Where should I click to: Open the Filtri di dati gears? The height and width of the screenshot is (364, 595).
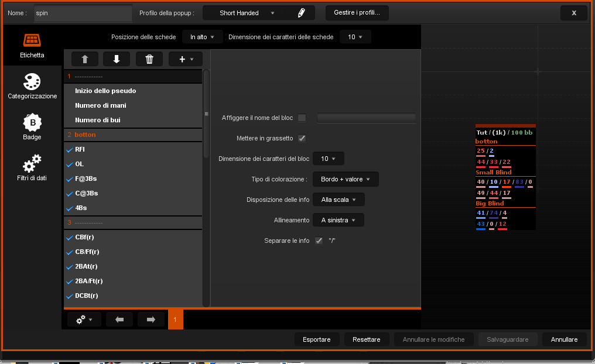[x=32, y=168]
